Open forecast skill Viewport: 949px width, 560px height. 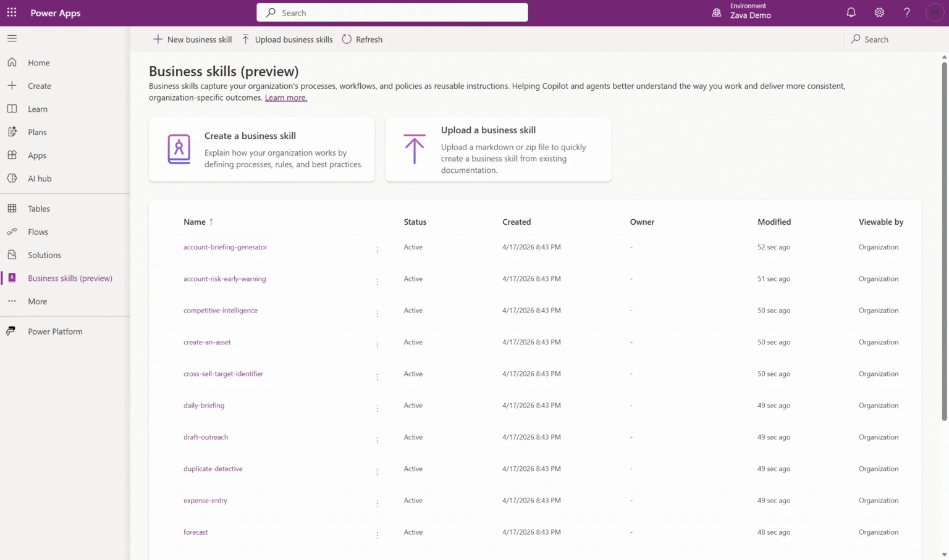(x=196, y=532)
